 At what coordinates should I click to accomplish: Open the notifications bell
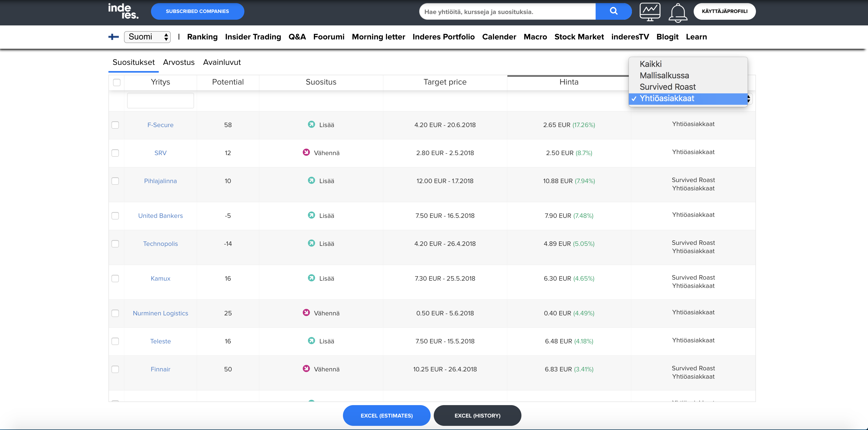click(678, 13)
